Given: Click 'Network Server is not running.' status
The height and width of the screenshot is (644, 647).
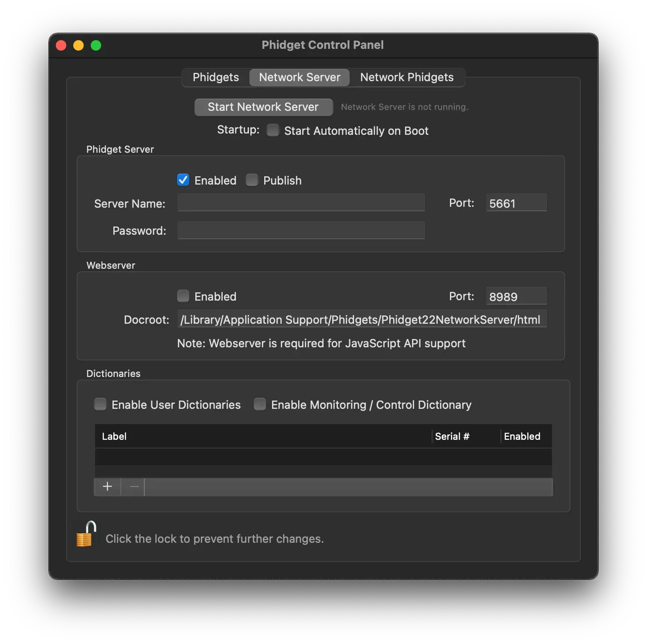Looking at the screenshot, I should pyautogui.click(x=405, y=107).
